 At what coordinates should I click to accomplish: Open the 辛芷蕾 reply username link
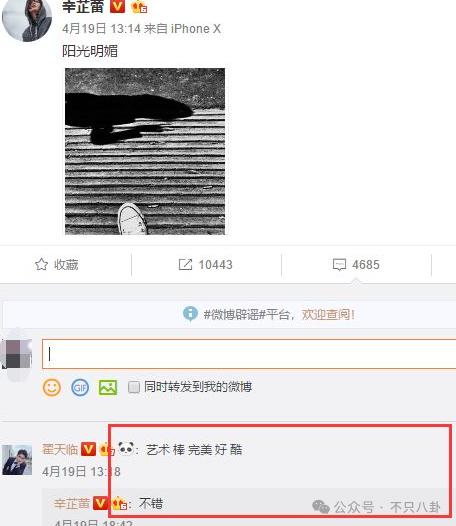point(72,504)
